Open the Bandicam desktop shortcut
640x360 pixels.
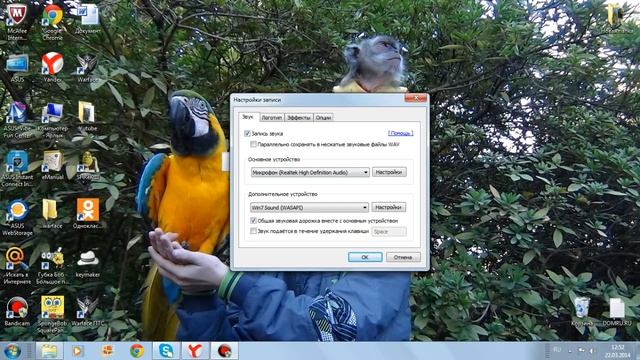point(17,311)
